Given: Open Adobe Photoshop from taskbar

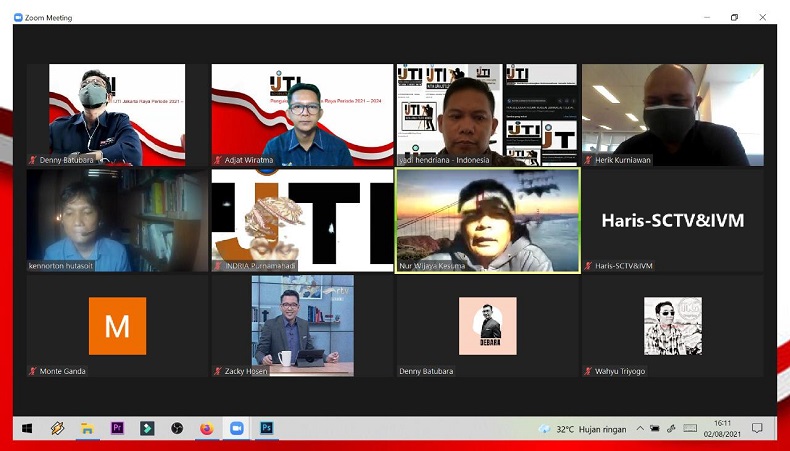Looking at the screenshot, I should 267,428.
